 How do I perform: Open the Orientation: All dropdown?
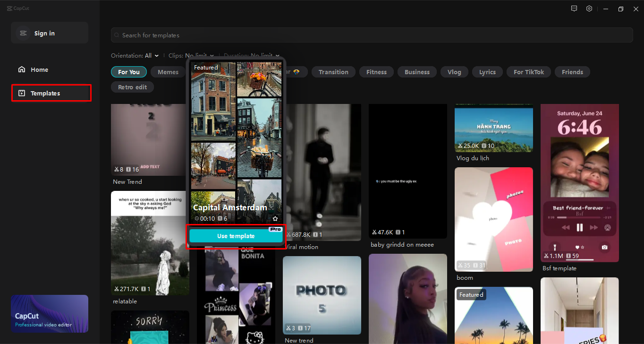135,55
